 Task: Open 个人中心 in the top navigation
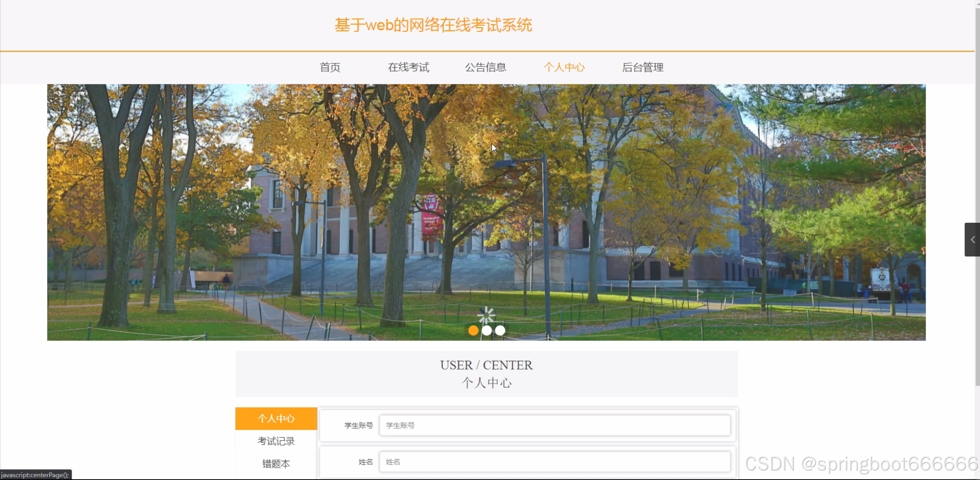pos(564,67)
